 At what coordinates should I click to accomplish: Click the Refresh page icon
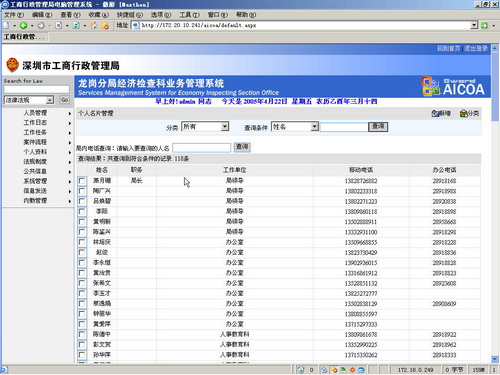click(76, 25)
